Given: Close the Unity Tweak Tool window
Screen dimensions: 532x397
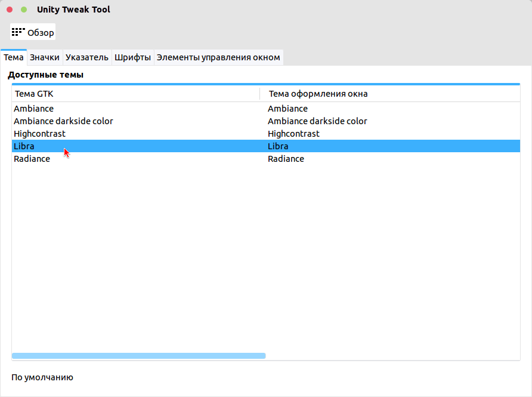Looking at the screenshot, I should 10,10.
